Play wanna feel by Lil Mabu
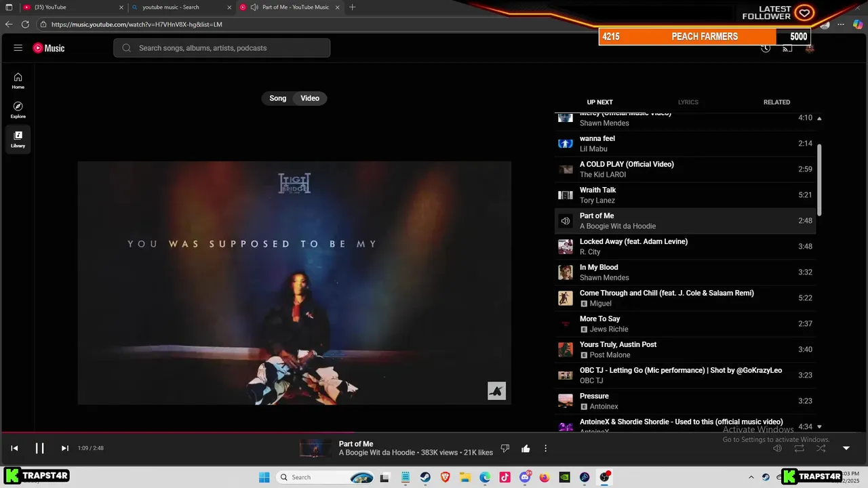 tap(685, 144)
